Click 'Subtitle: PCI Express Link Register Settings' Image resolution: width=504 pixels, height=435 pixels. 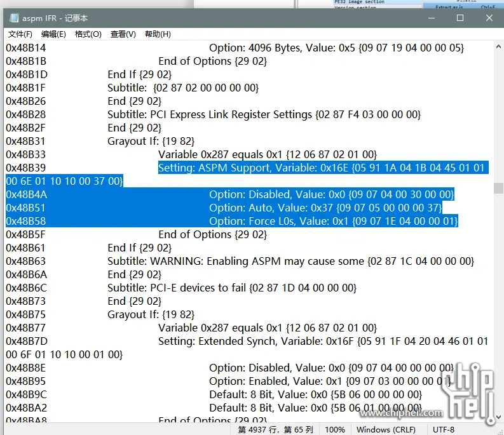[264, 114]
